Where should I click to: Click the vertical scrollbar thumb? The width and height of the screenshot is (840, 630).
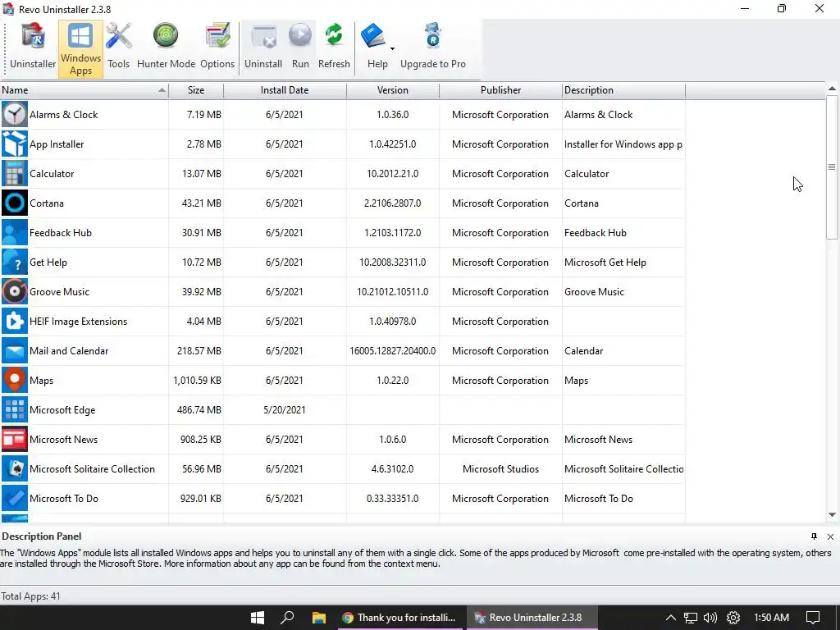pos(832,167)
